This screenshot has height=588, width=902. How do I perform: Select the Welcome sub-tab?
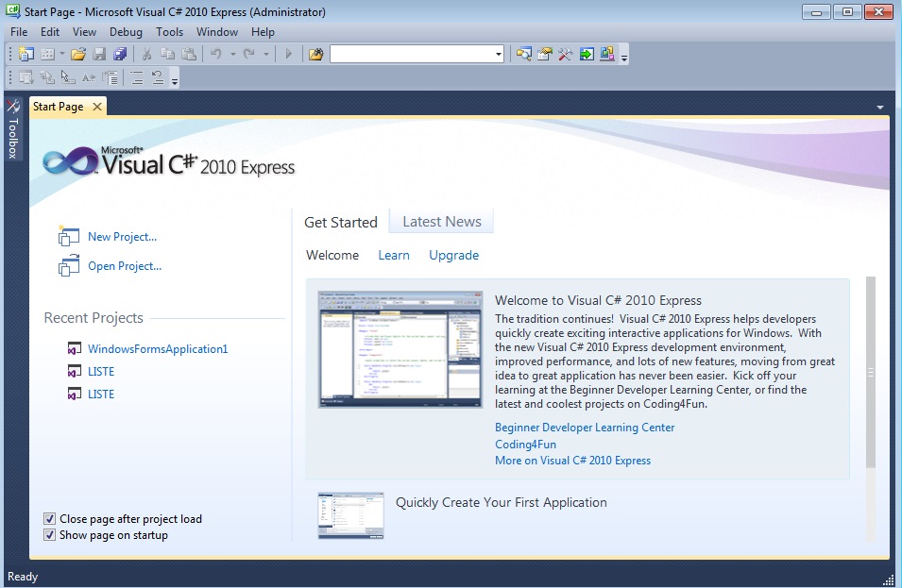pyautogui.click(x=332, y=255)
